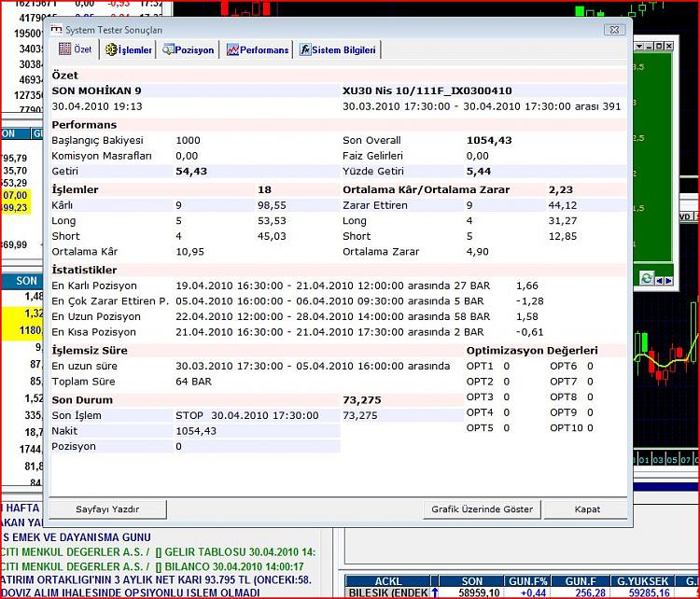Click the En Kısa Pozisyon row
The width and height of the screenshot is (700, 599).
click(x=298, y=332)
